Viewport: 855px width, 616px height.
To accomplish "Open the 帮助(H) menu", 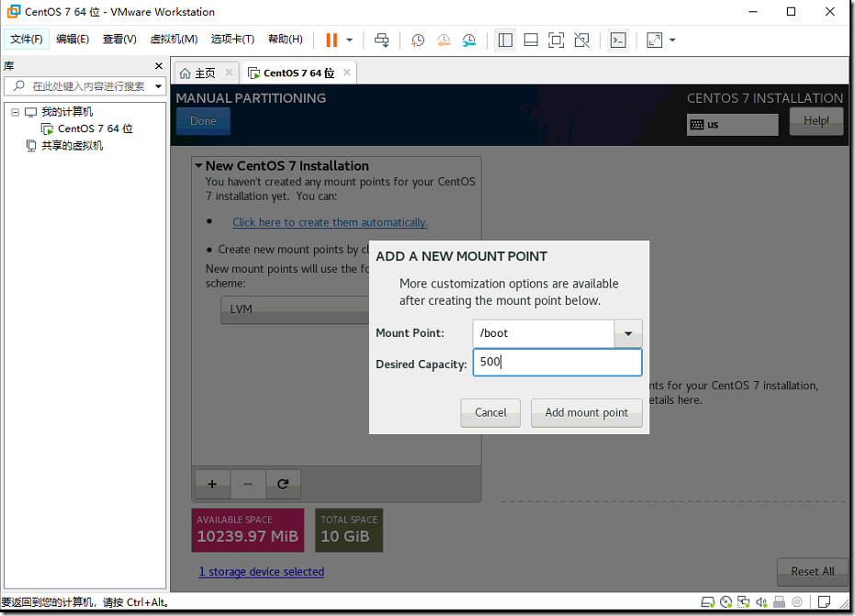I will [x=286, y=39].
